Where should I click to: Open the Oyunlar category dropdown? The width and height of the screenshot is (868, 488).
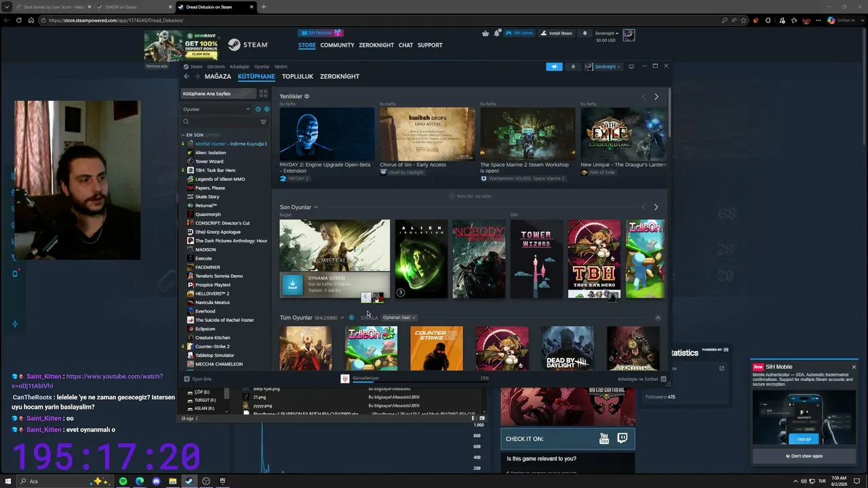coord(216,109)
